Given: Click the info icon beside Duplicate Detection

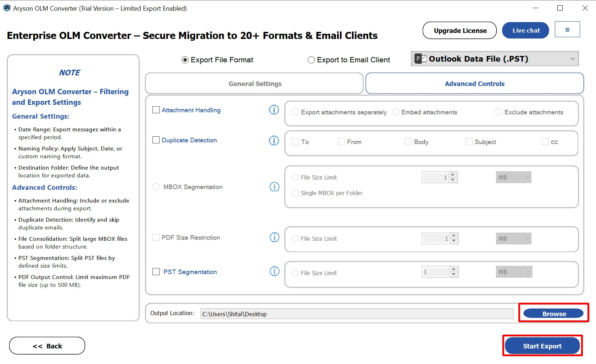Looking at the screenshot, I should (274, 141).
